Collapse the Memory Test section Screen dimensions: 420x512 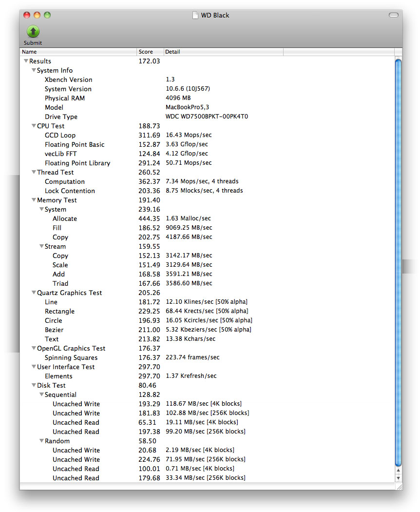34,200
